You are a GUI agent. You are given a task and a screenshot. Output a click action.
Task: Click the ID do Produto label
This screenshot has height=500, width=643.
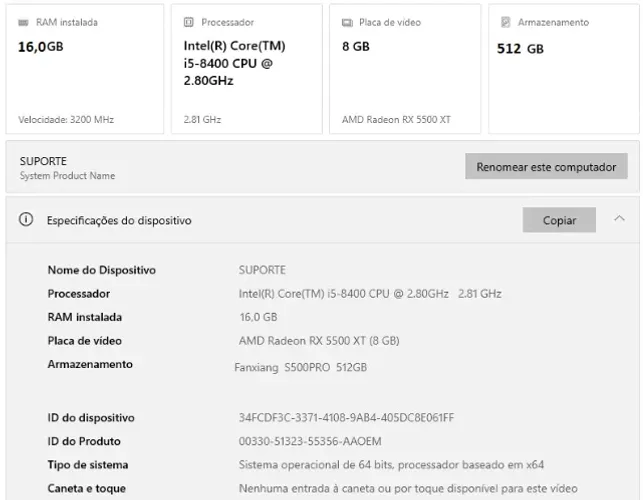pos(84,441)
